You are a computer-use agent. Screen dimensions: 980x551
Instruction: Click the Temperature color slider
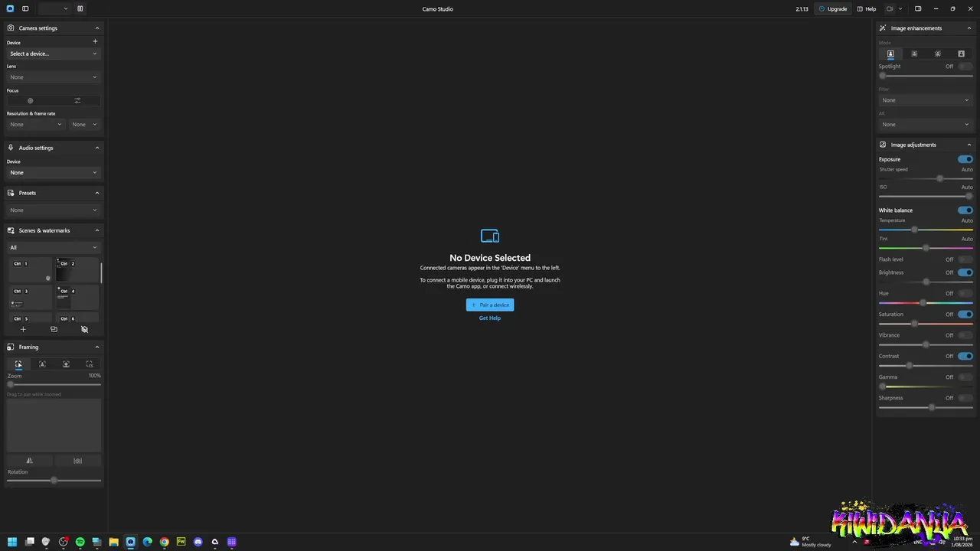926,230
